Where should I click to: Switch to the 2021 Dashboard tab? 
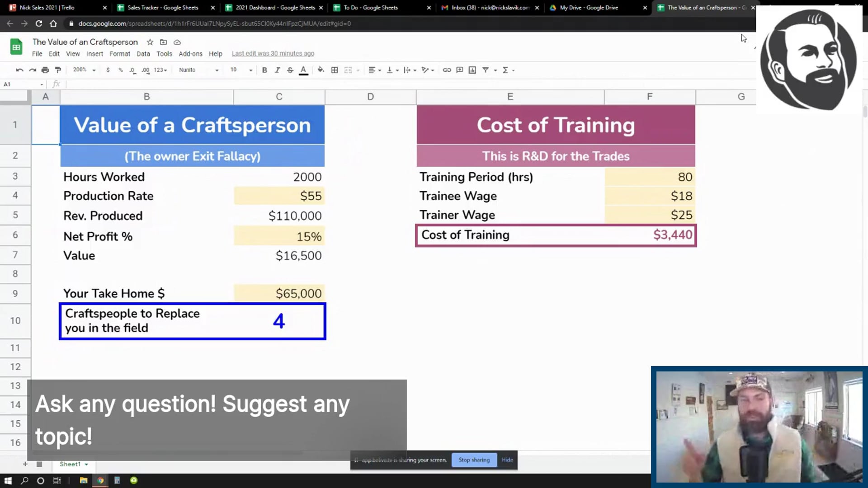coord(276,7)
